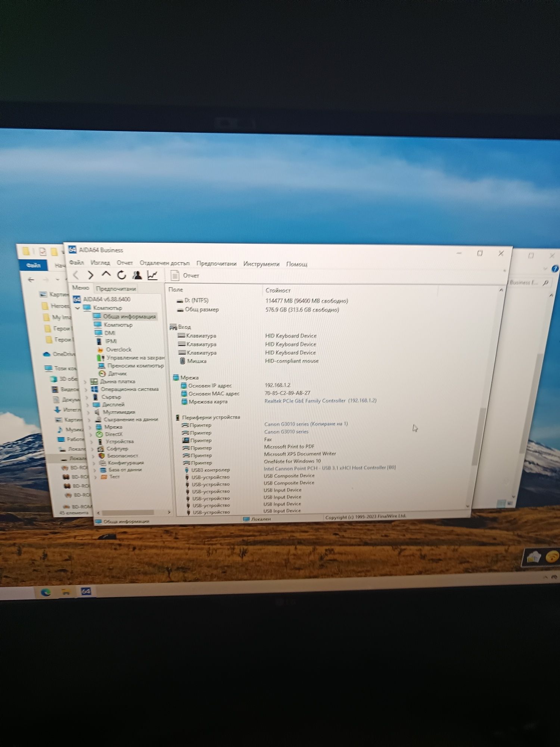
Task: Open the Помощ menu
Action: pyautogui.click(x=297, y=264)
